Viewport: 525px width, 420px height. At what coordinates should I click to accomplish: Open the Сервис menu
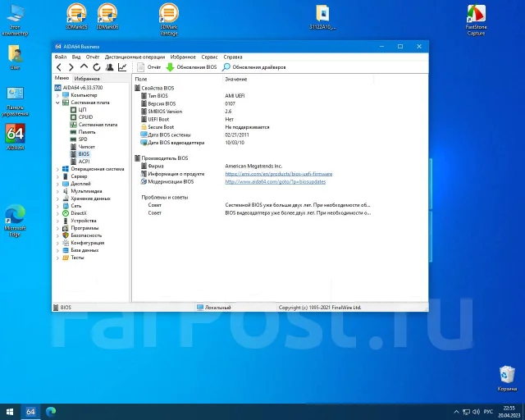coord(210,57)
